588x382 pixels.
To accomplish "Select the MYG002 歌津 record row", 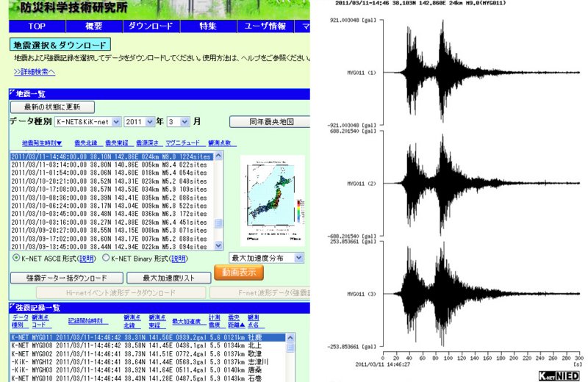I will (x=148, y=353).
